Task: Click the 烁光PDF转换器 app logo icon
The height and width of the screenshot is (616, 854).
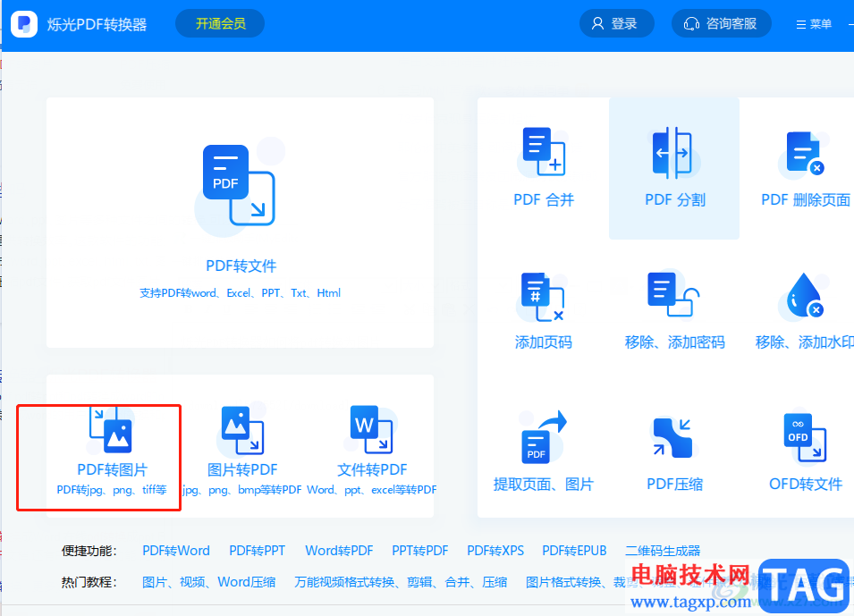Action: point(24,24)
